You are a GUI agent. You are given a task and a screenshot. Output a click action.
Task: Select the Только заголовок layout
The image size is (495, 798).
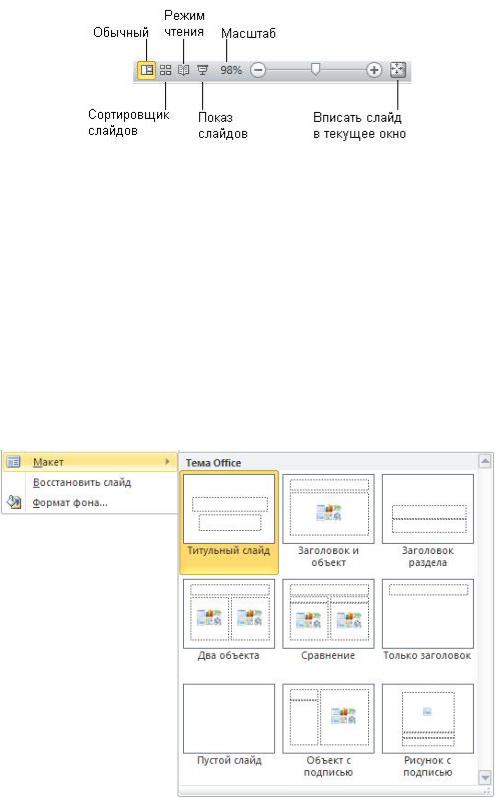[427, 621]
